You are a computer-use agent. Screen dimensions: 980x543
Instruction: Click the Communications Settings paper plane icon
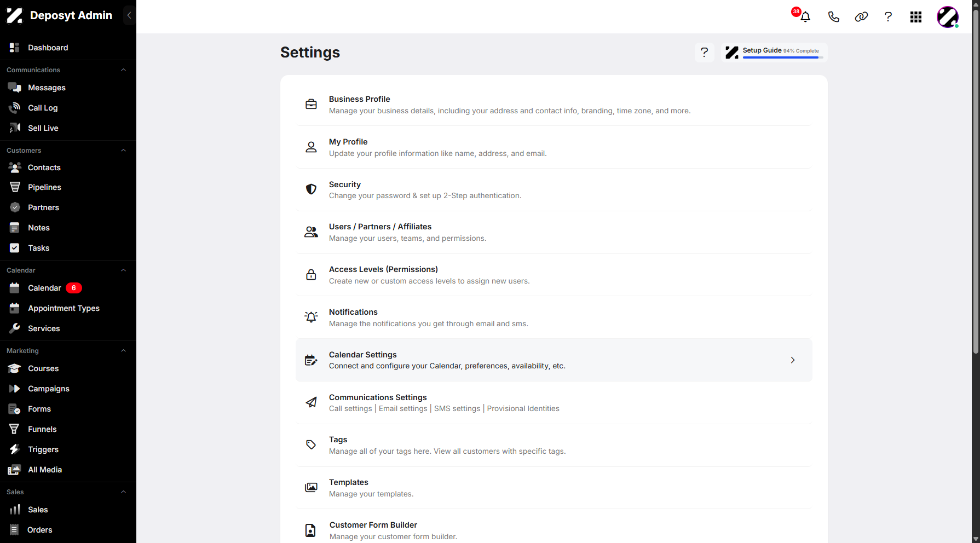coord(311,402)
